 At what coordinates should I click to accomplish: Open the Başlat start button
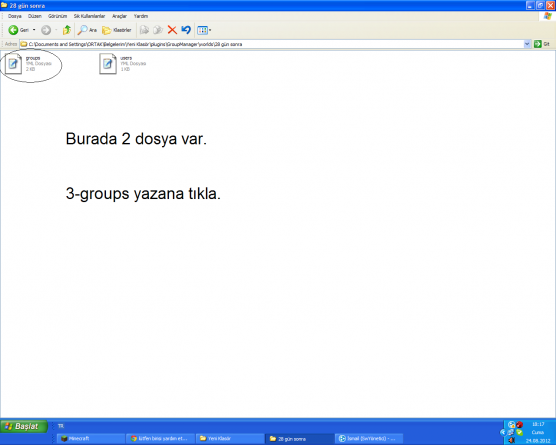click(x=24, y=426)
